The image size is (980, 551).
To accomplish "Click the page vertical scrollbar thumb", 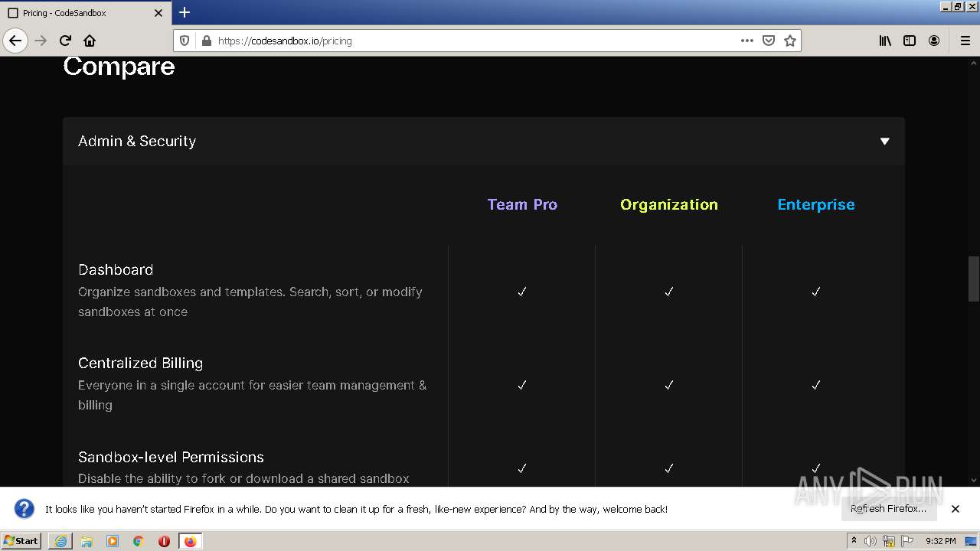I will pyautogui.click(x=974, y=279).
